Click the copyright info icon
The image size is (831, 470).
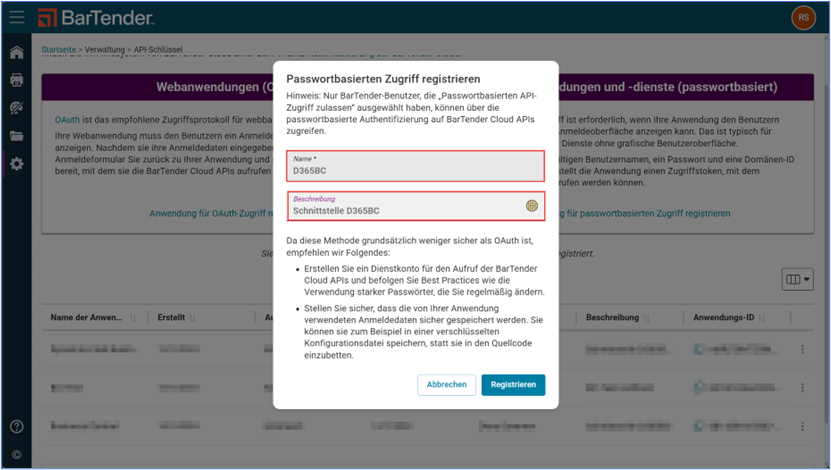pyautogui.click(x=16, y=455)
